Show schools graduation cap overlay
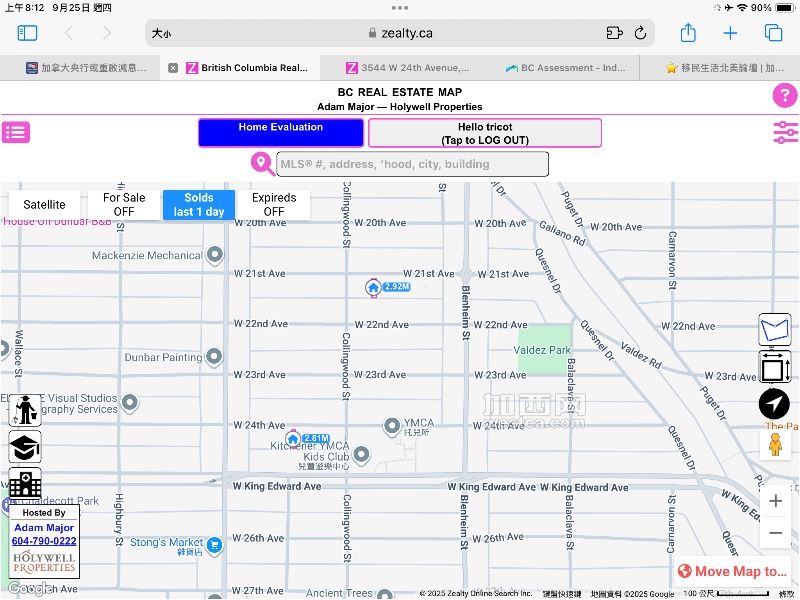This screenshot has height=600, width=800. click(25, 446)
